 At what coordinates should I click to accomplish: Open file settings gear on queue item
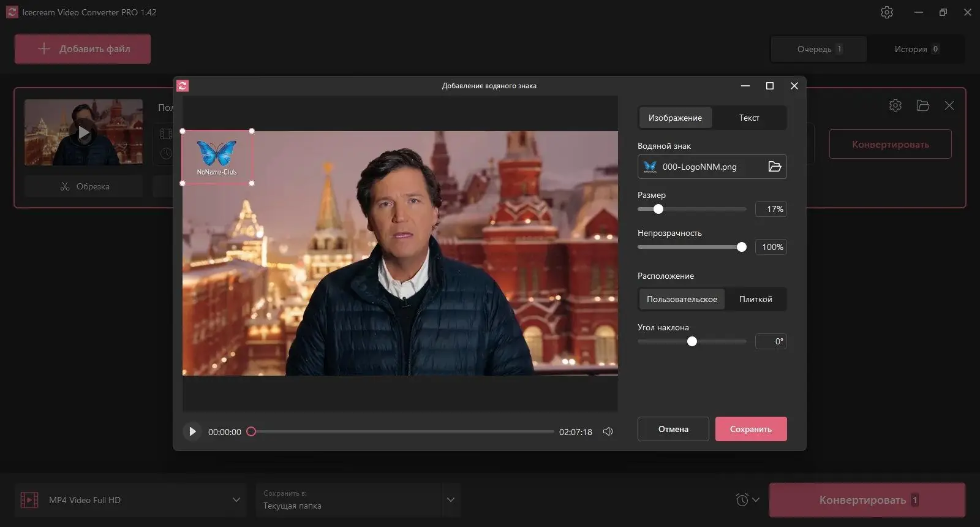(895, 105)
